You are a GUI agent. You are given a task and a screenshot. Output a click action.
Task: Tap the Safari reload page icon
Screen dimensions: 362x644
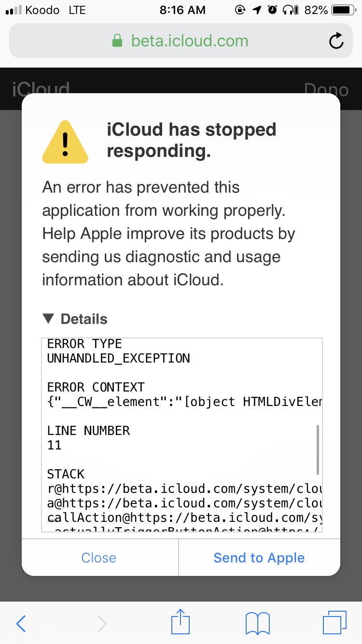click(336, 41)
